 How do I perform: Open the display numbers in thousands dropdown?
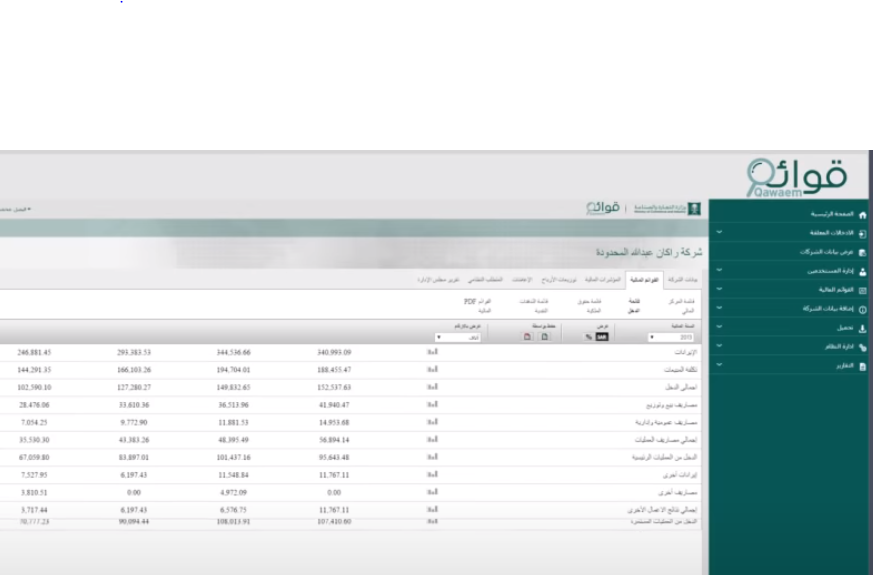point(459,338)
